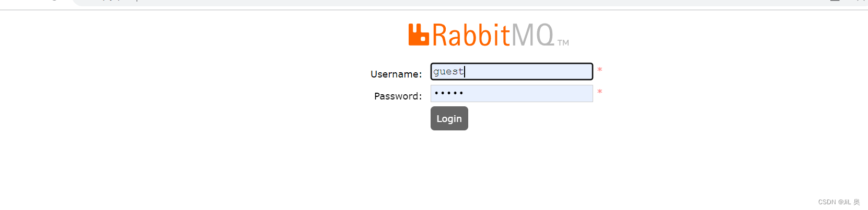Screen dimensions: 868x210
Task: Click the masked password dots
Action: (x=449, y=93)
